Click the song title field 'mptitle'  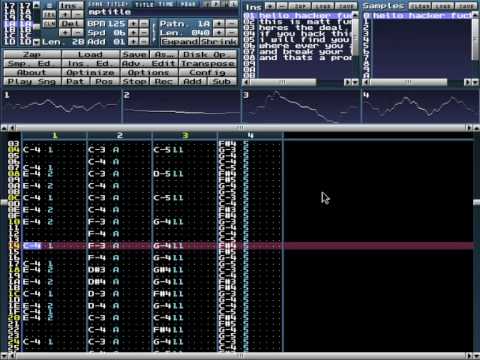tap(163, 12)
